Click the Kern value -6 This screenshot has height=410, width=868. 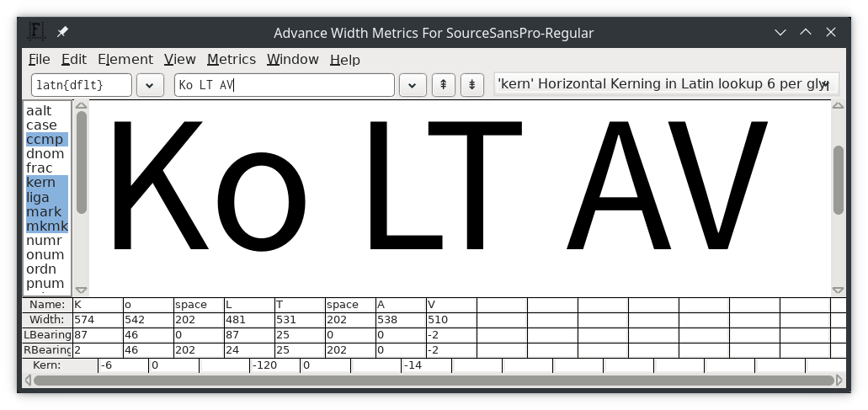click(123, 365)
